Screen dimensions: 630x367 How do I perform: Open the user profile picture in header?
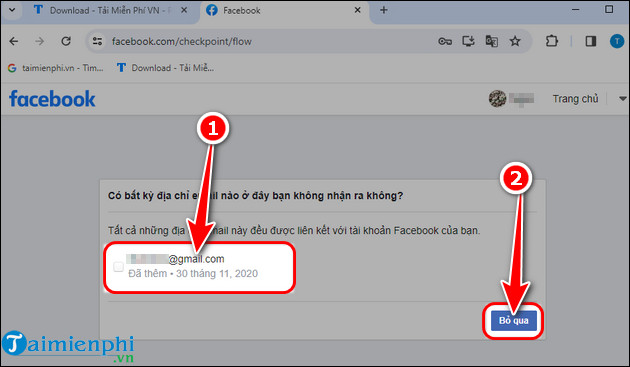coord(497,98)
